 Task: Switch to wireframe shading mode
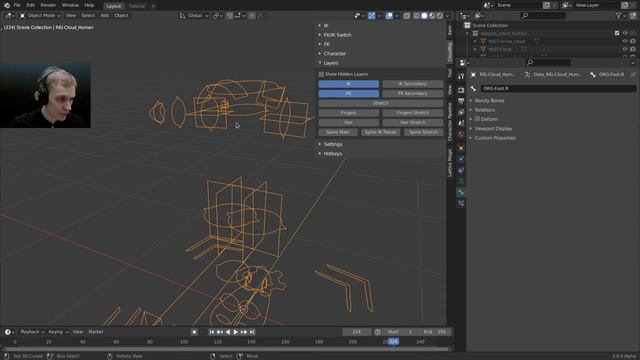pos(416,16)
